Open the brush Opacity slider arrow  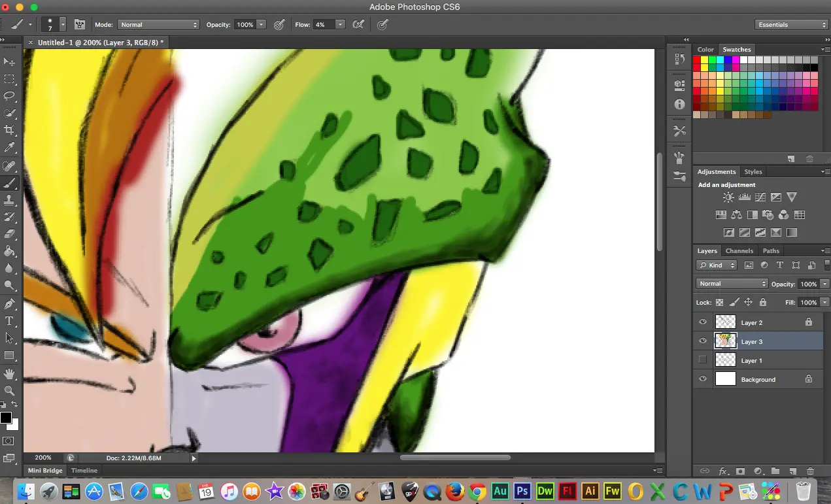click(262, 25)
